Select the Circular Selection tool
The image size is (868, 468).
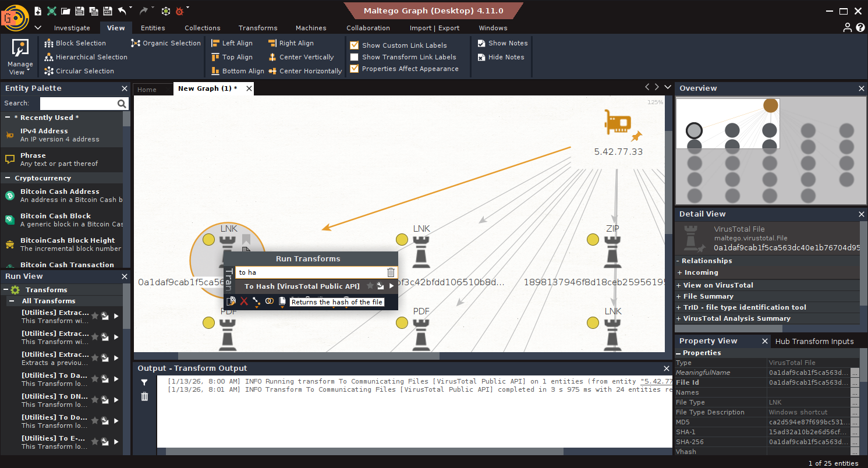tap(49, 71)
